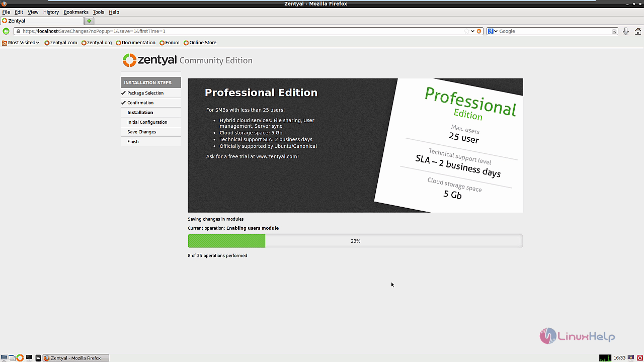
Task: Expand the search engine selector dropdown arrow
Action: click(496, 31)
